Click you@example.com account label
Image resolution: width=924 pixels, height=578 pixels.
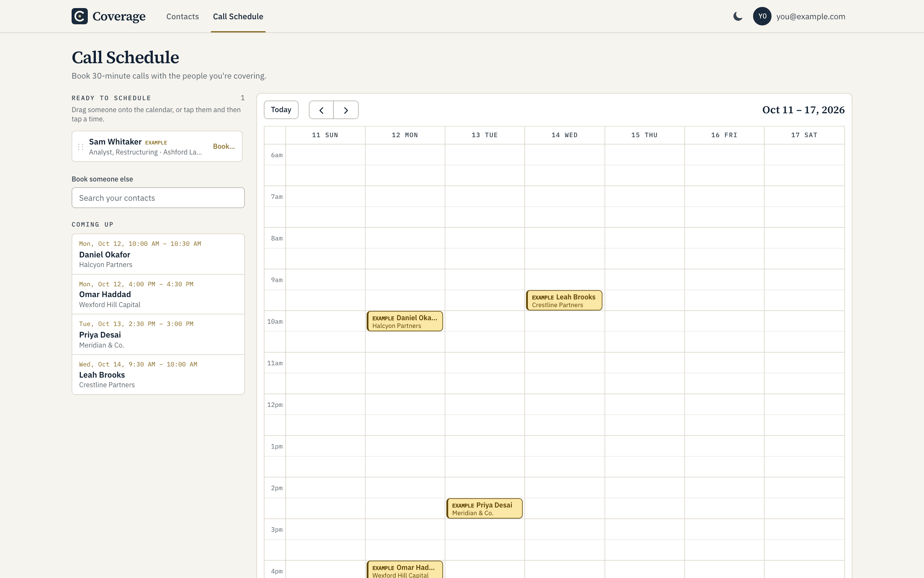pos(811,17)
